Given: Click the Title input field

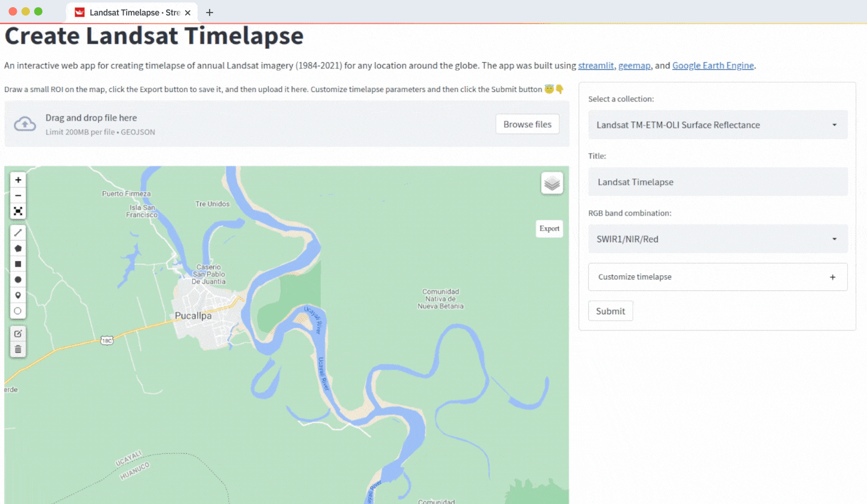Looking at the screenshot, I should pyautogui.click(x=717, y=182).
